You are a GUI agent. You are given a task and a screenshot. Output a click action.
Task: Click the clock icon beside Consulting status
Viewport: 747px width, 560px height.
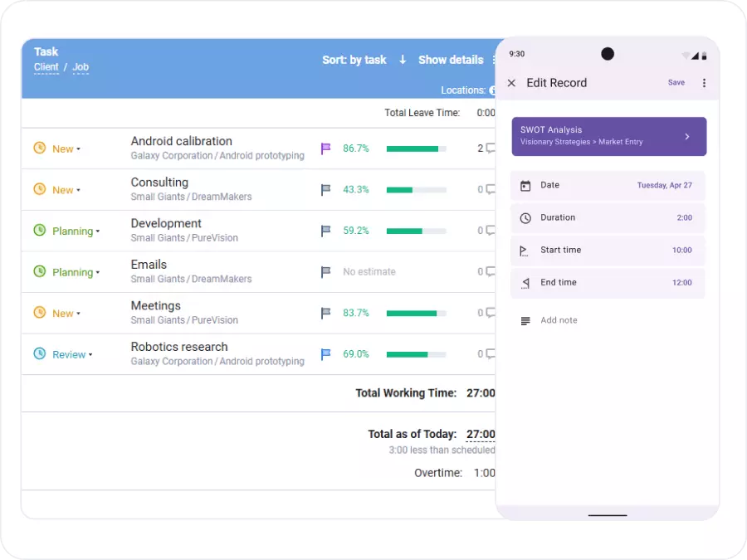pos(39,189)
